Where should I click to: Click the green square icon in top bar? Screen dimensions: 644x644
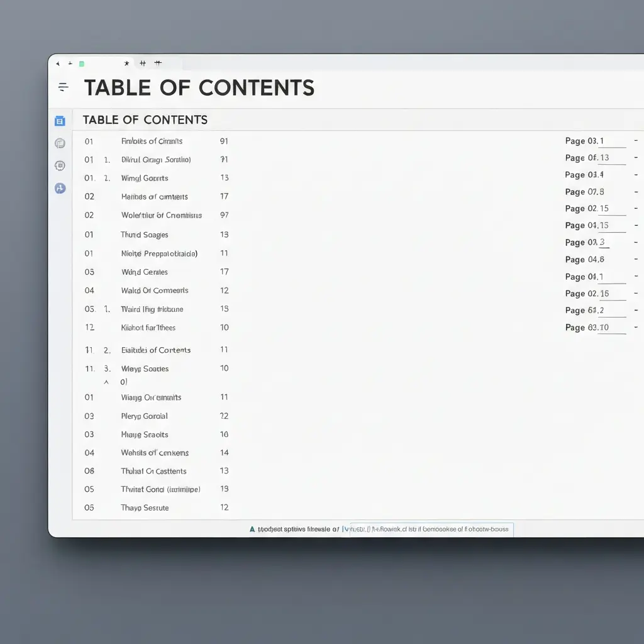(82, 64)
